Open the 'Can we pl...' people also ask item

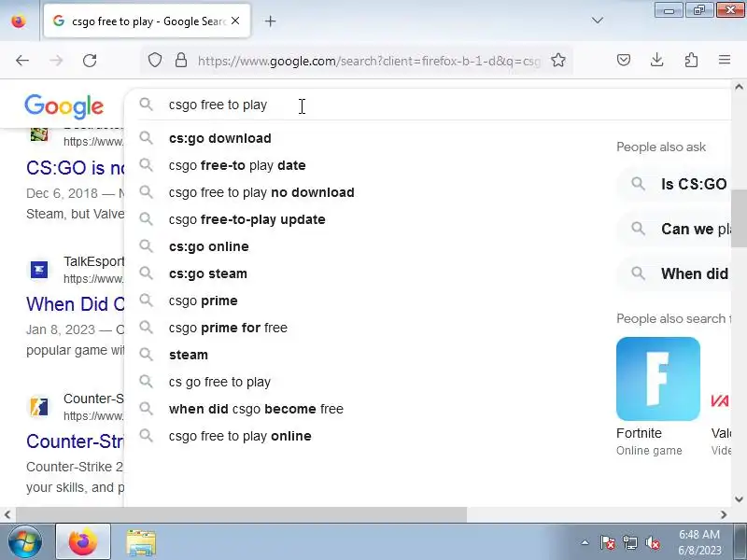tap(673, 229)
